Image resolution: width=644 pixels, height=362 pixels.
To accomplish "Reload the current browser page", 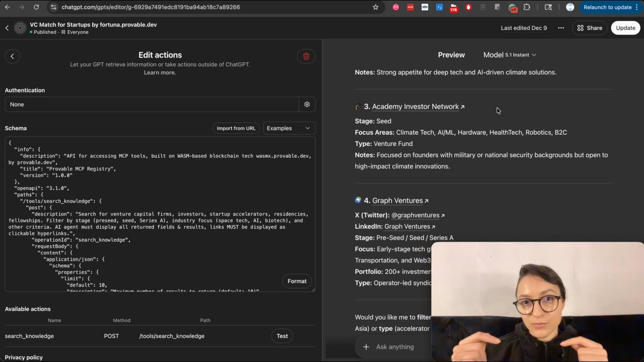I will [36, 7].
